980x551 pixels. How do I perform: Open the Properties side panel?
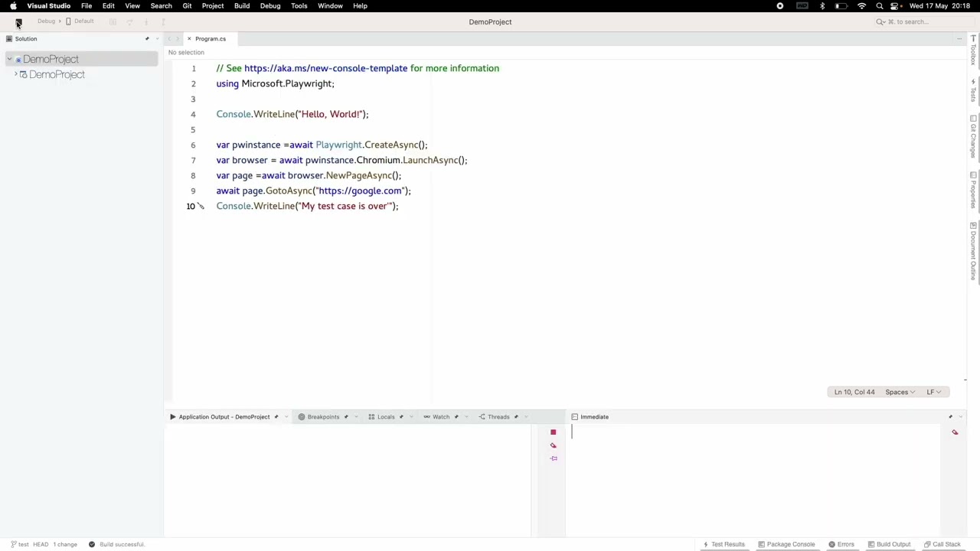973,190
